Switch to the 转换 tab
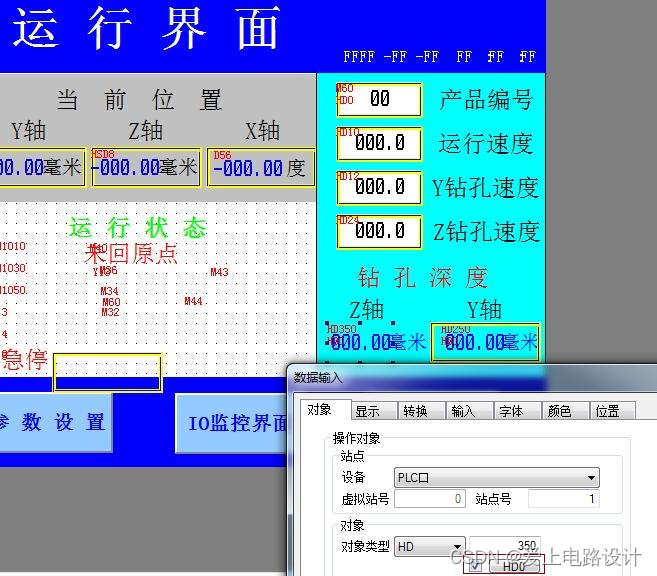 point(422,411)
